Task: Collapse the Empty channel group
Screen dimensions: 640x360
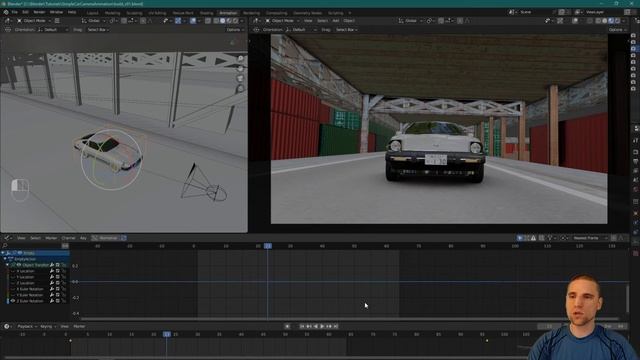Action: pyautogui.click(x=3, y=253)
